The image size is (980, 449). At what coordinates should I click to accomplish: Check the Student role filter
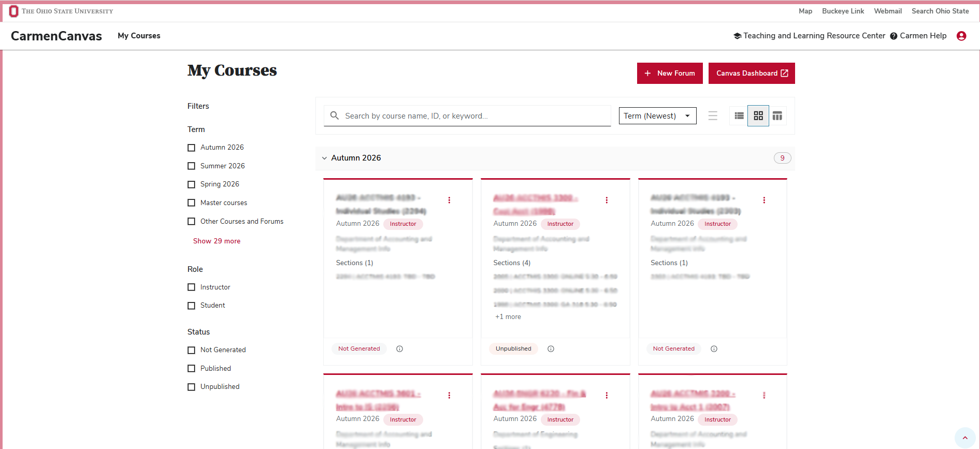[x=191, y=306]
